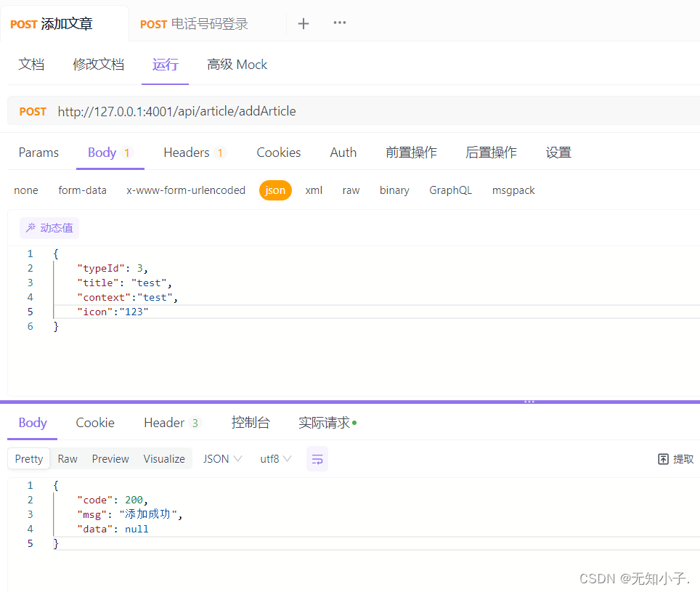Insert a 动态值 dynamic value
Image resolution: width=700 pixels, height=592 pixels.
49,227
